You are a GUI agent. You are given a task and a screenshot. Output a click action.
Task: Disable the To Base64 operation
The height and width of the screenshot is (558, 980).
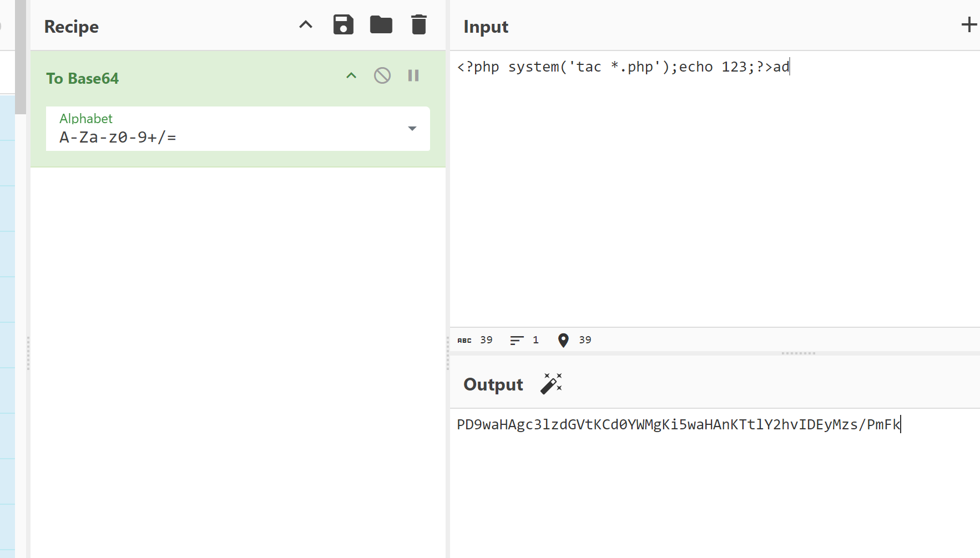point(382,75)
